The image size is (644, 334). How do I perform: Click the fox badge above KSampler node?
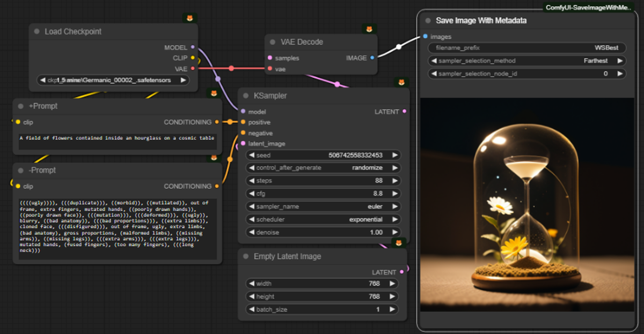tap(401, 82)
